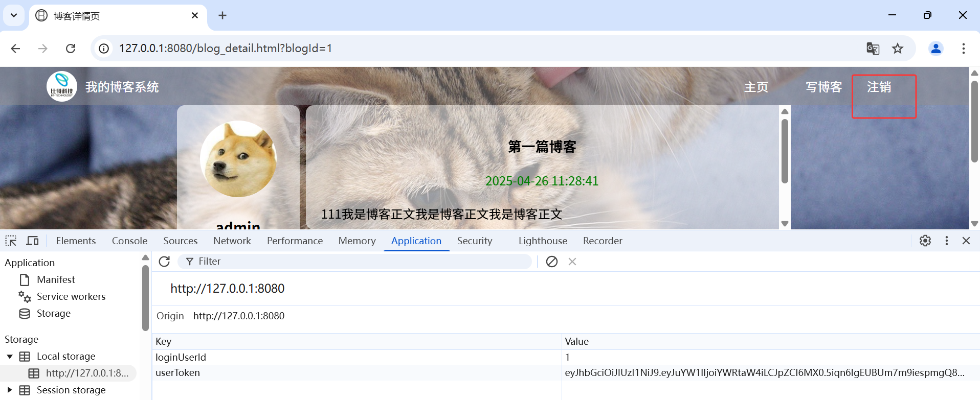This screenshot has height=400, width=980.
Task: Click the browser back arrow
Action: coord(16,49)
